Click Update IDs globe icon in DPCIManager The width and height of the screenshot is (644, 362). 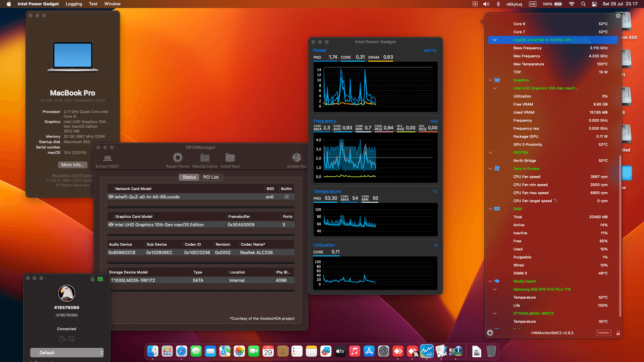(296, 158)
